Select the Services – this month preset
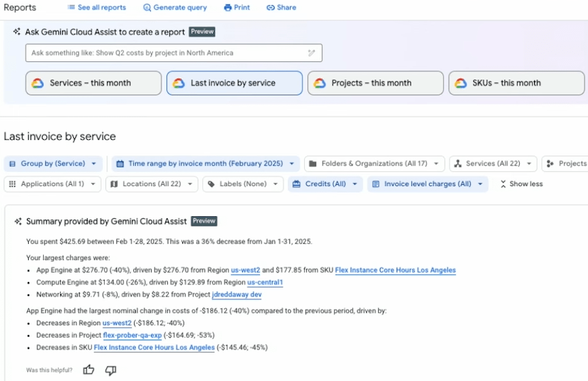 click(93, 83)
